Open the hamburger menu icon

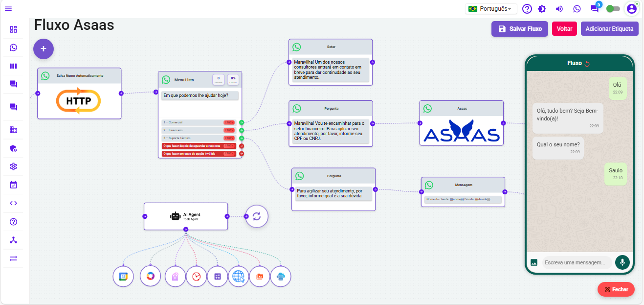click(x=8, y=9)
